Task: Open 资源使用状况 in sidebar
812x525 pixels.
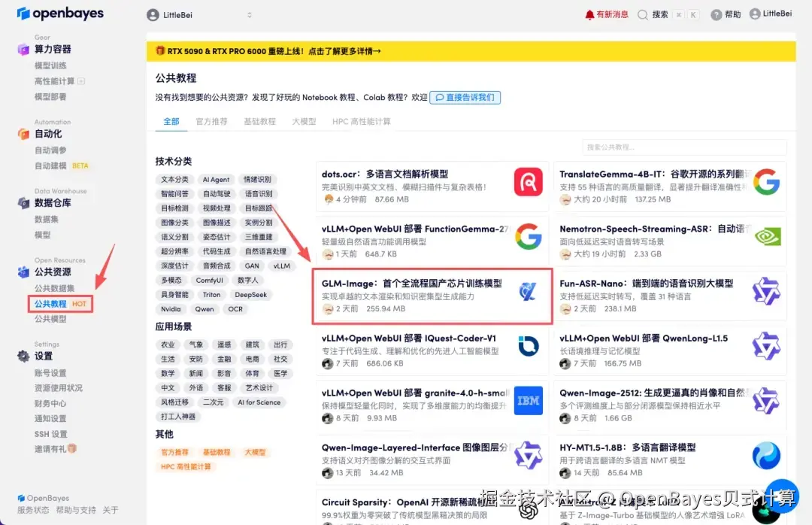Action: pos(59,387)
